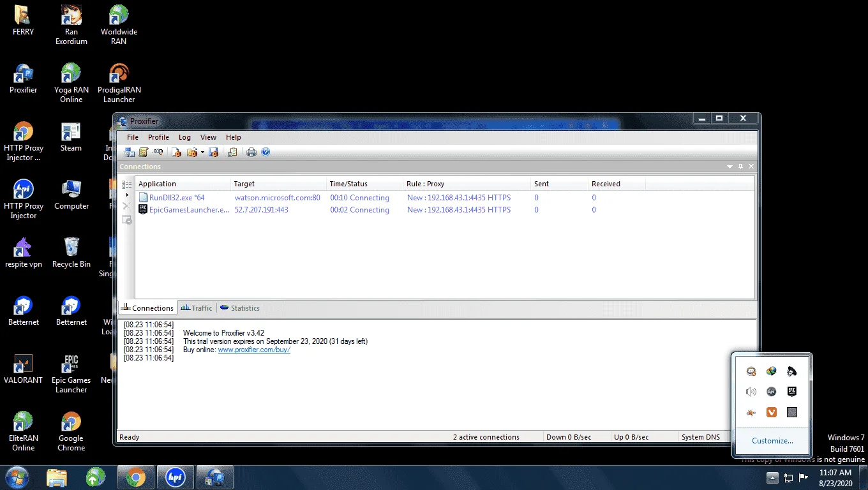Open Help using the blue question mark icon
Image resolution: width=868 pixels, height=490 pixels.
(266, 152)
